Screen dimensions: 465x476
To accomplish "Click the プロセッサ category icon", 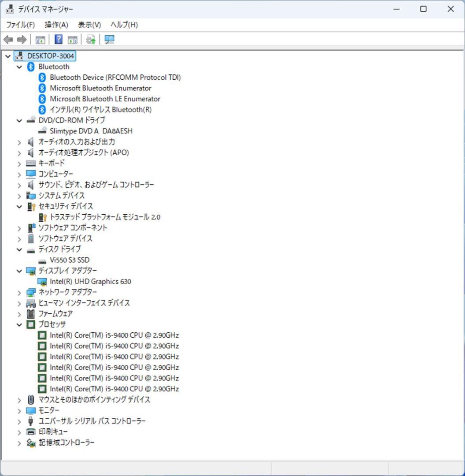I will (31, 324).
